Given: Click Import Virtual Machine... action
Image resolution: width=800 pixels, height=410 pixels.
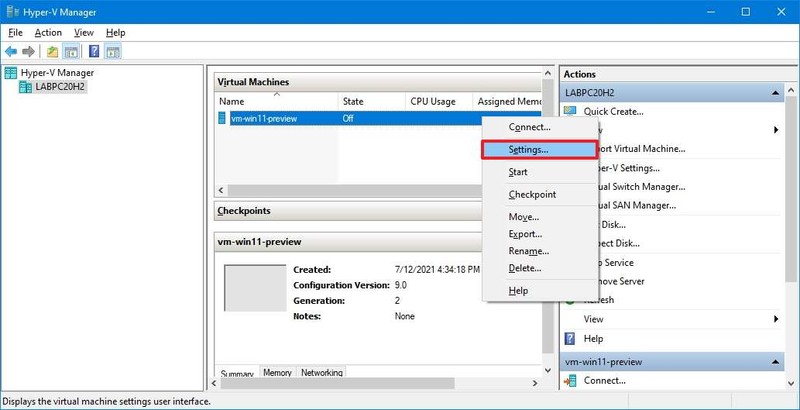Looking at the screenshot, I should click(x=641, y=149).
